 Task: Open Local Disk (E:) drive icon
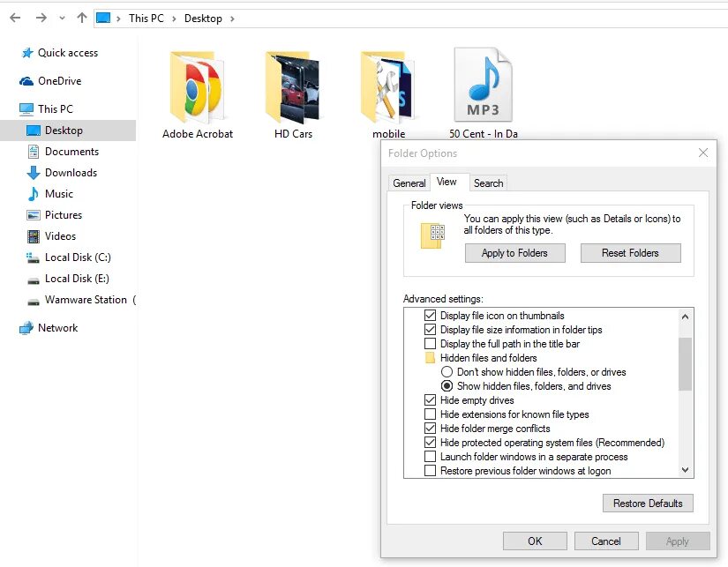(x=34, y=280)
